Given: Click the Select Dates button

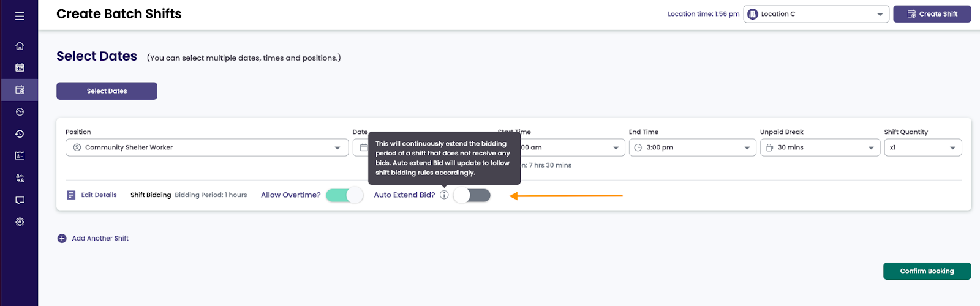Looking at the screenshot, I should click(107, 91).
